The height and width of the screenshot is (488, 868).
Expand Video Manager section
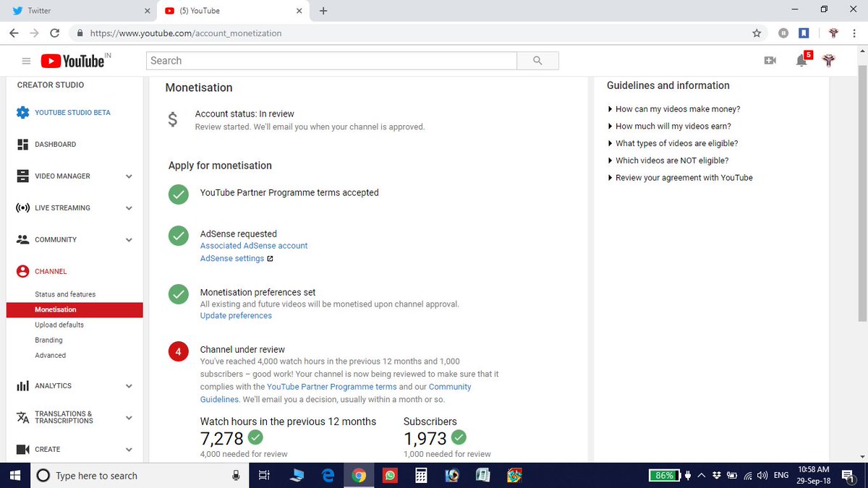click(x=129, y=176)
